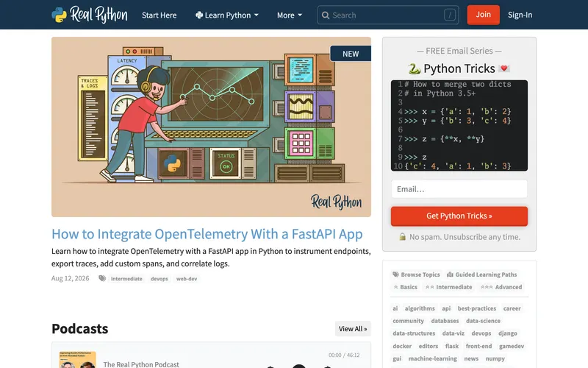The image size is (588, 368).
Task: Click the Python Tricks heading
Action: [x=459, y=68]
